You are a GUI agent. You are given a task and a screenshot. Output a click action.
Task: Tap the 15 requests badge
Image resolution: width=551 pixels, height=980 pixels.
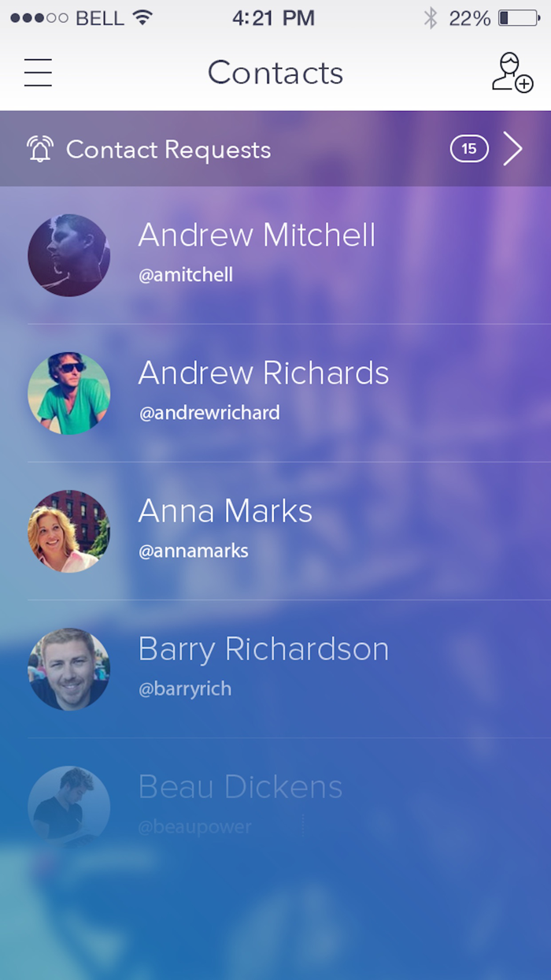click(x=469, y=149)
